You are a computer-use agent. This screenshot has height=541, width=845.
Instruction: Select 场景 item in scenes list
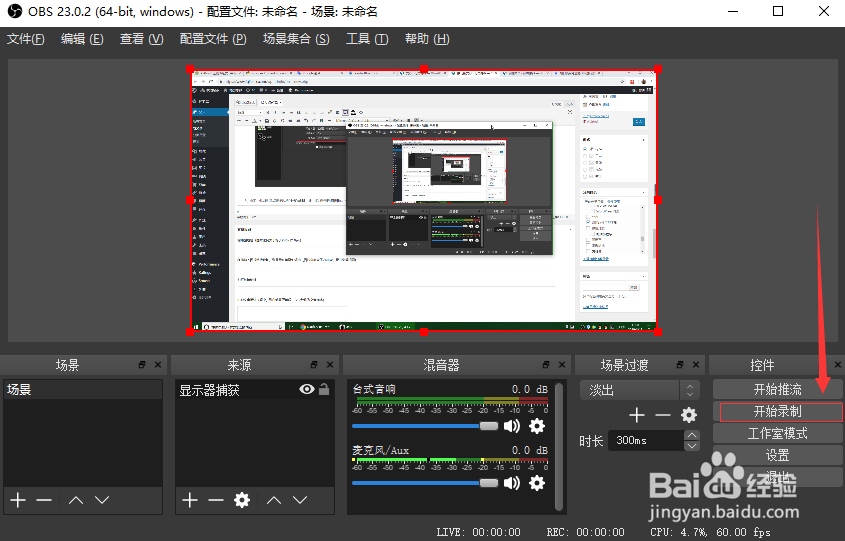[83, 389]
